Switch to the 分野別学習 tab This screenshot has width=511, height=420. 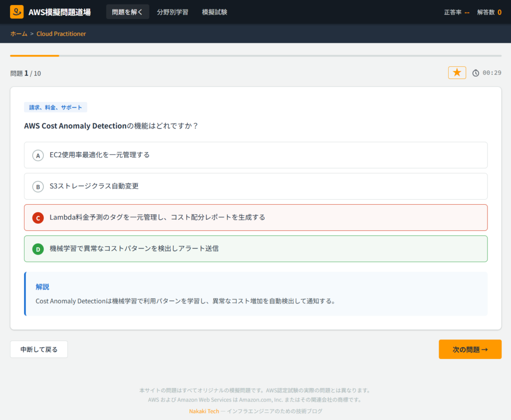coord(172,12)
